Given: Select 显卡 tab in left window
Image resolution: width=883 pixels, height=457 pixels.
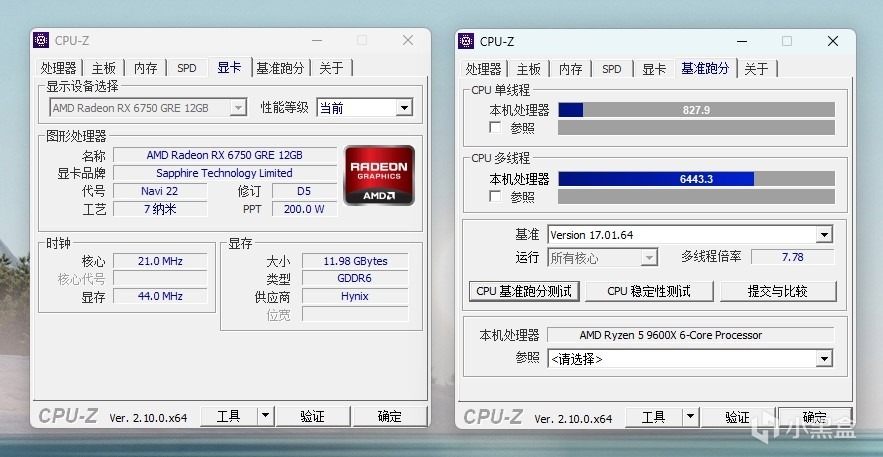Looking at the screenshot, I should pos(229,67).
